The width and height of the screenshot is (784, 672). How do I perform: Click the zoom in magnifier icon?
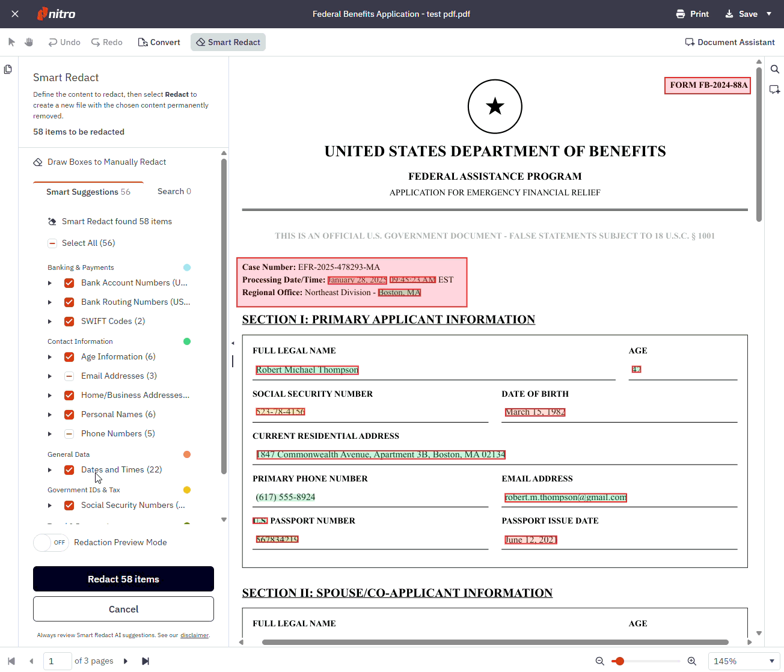(x=692, y=661)
